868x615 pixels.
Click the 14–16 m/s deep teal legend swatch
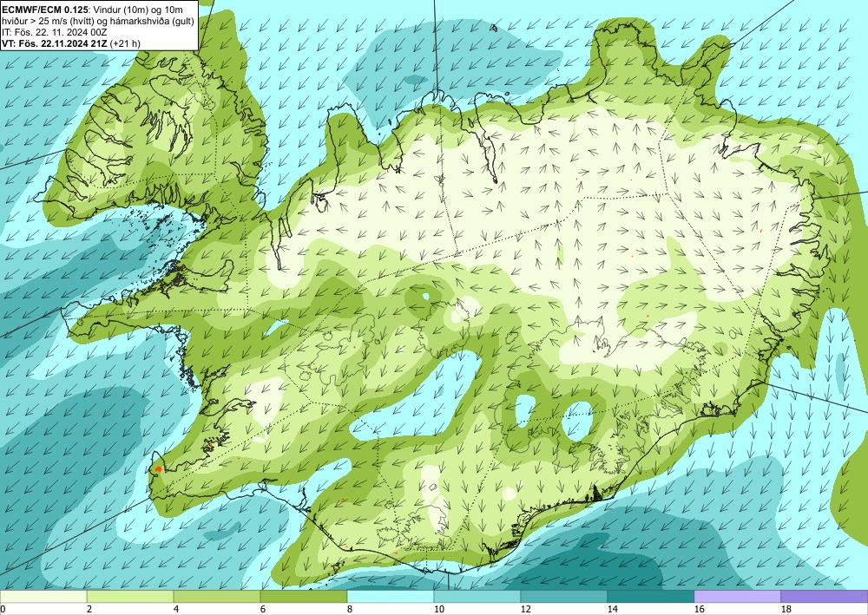pos(651,596)
